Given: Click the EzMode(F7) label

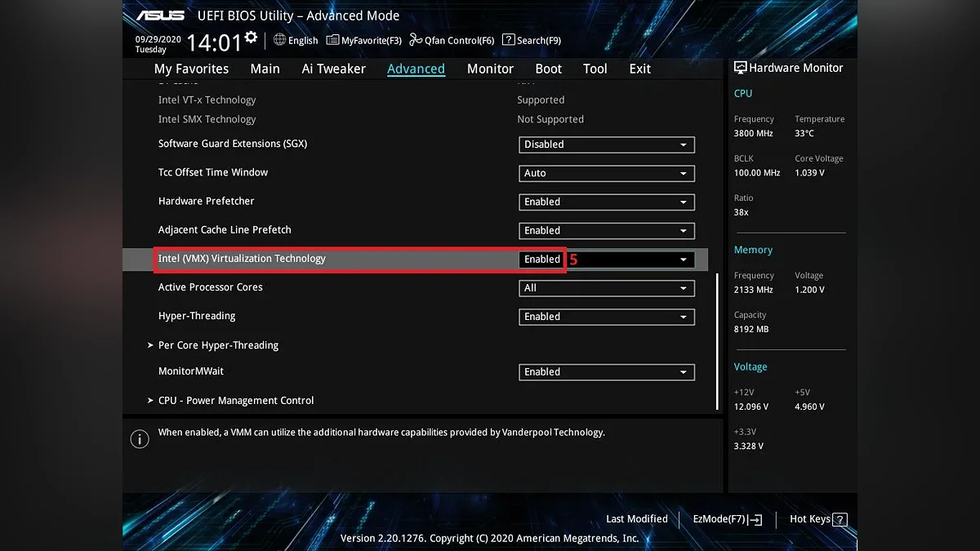Looking at the screenshot, I should point(719,519).
